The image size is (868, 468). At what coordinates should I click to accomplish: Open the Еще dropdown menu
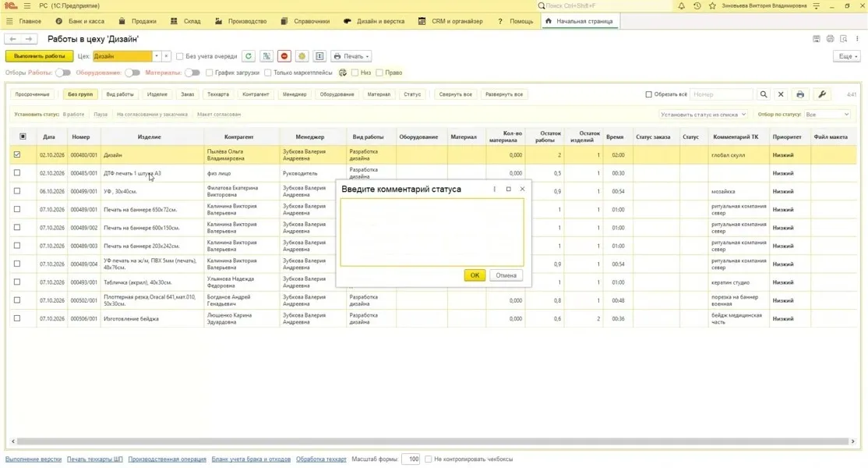point(848,56)
